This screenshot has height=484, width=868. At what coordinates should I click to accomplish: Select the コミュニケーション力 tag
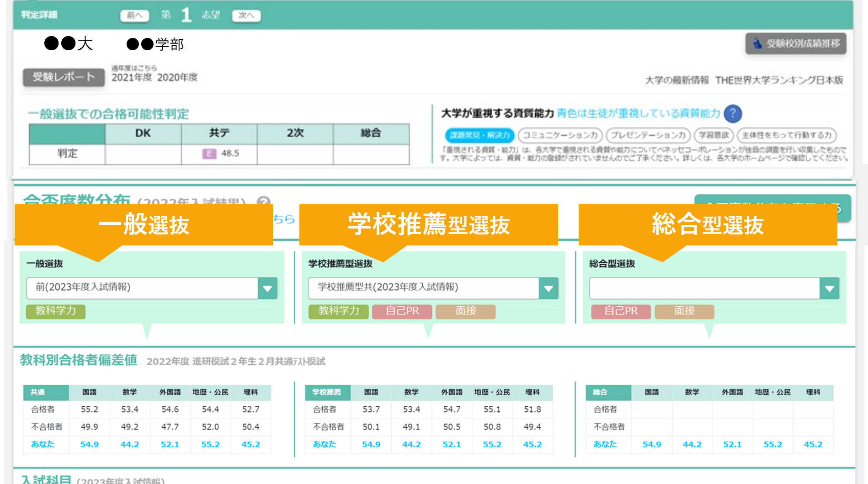coord(560,135)
